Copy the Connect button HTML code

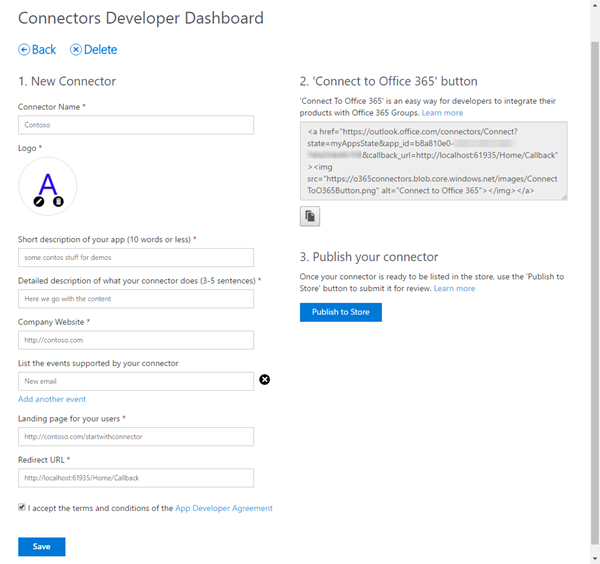pyautogui.click(x=310, y=216)
